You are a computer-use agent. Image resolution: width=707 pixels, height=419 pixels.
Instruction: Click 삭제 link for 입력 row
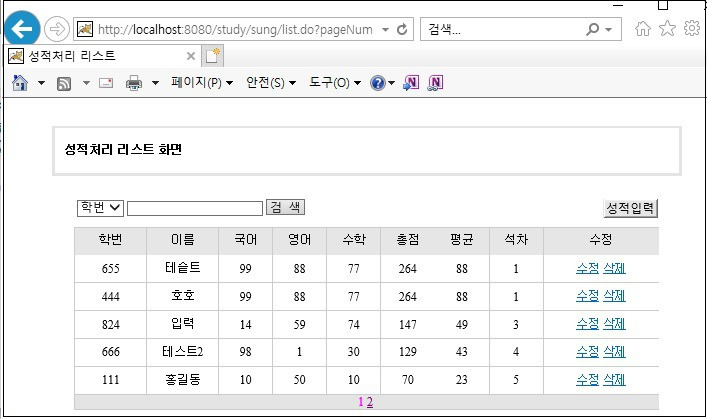[x=614, y=324]
